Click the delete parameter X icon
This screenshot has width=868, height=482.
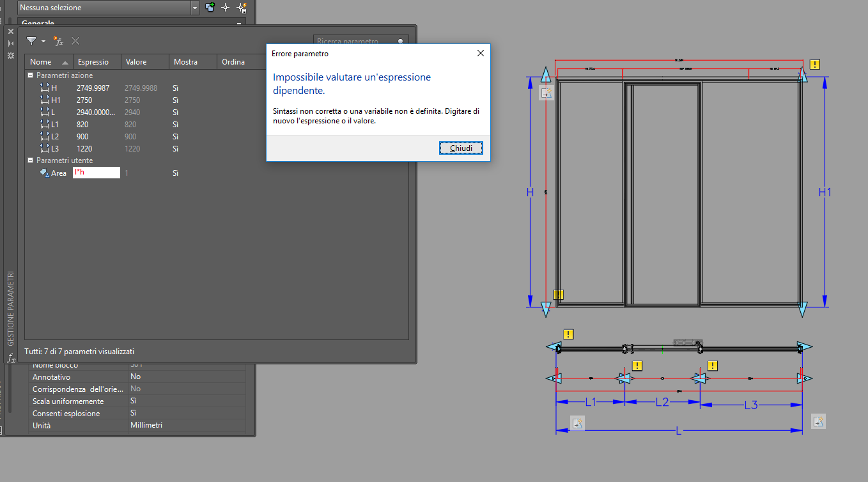(75, 41)
